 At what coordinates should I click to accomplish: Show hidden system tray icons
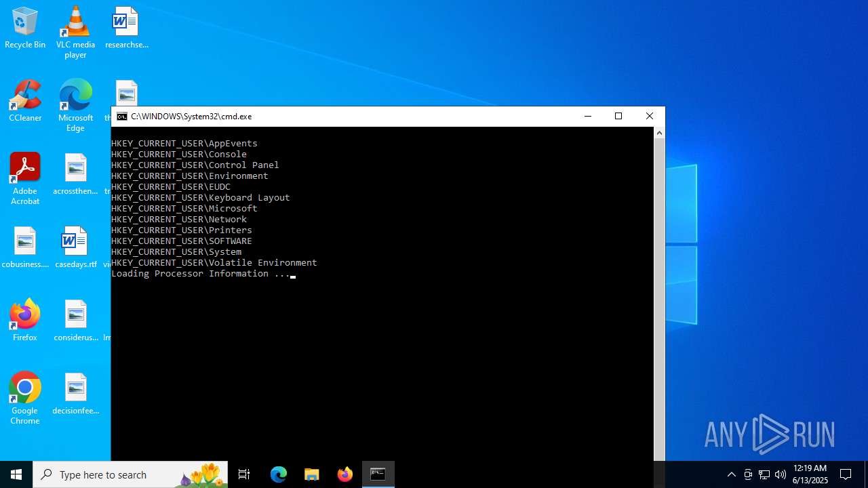(x=732, y=474)
